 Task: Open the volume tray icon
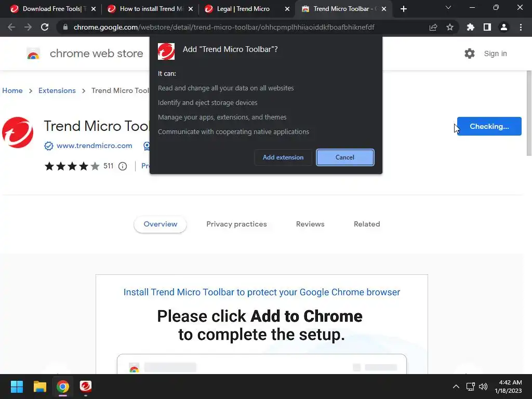483,387
